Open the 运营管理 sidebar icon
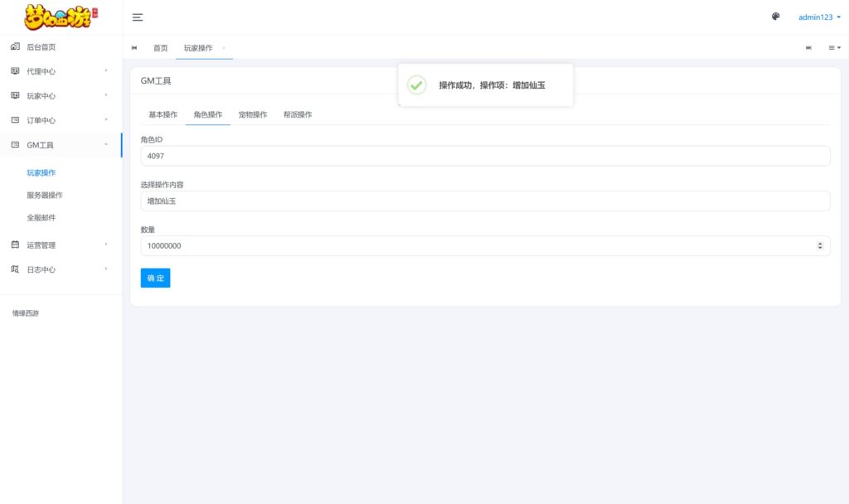This screenshot has width=849, height=504. tap(14, 245)
